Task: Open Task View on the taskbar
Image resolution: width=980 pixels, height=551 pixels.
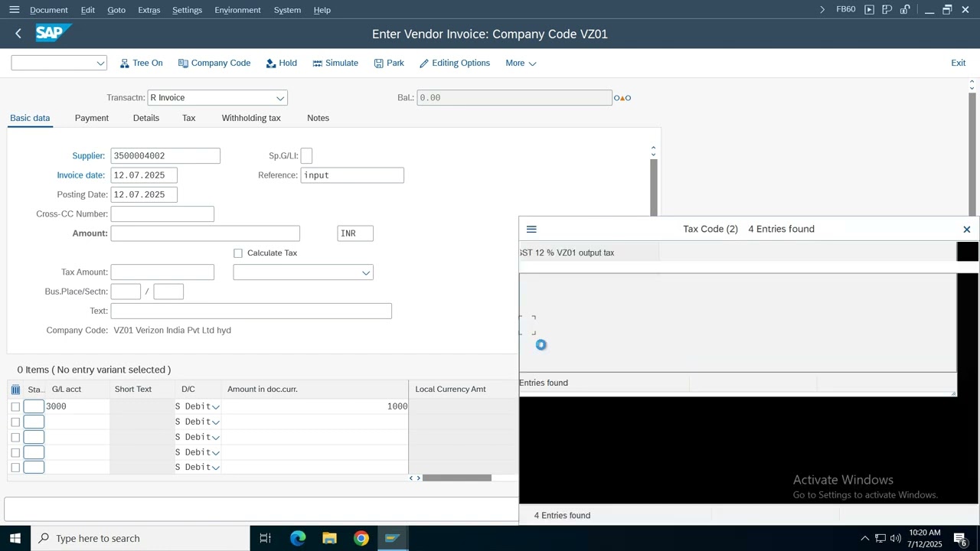Action: 266,538
